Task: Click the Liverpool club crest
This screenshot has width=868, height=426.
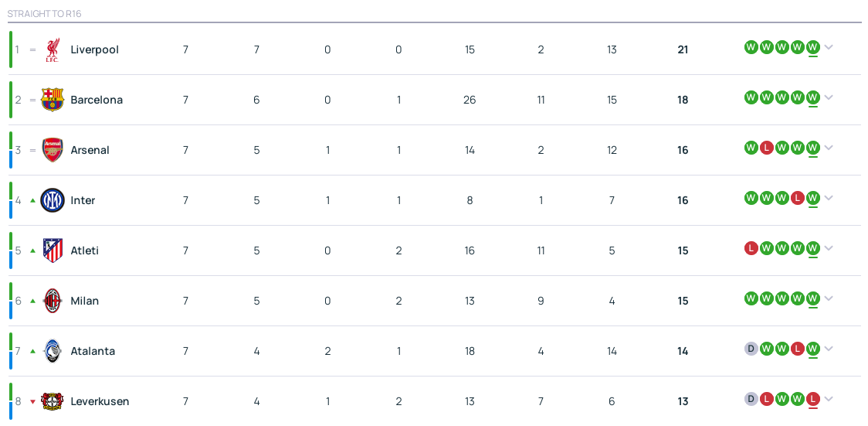Action: point(52,49)
